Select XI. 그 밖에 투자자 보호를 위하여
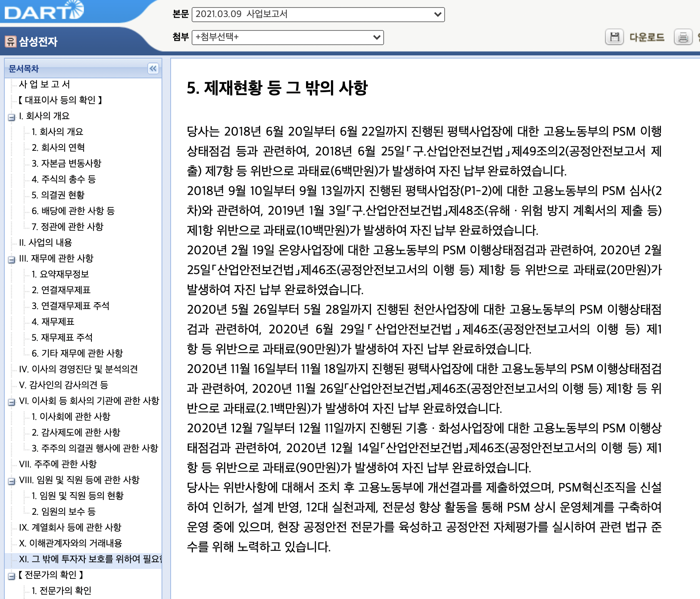Screen dimensions: 700x599 point(90,559)
